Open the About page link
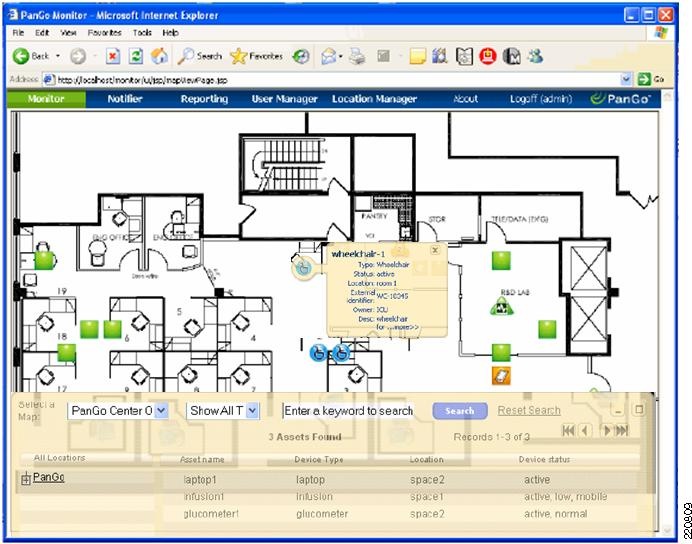The width and height of the screenshot is (692, 544). coord(466,99)
